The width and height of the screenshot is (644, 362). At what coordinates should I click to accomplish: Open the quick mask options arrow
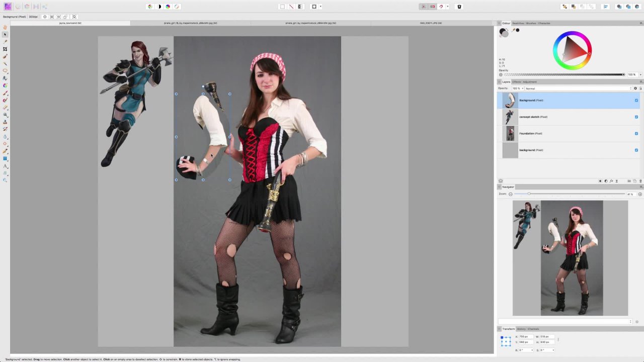[x=320, y=7]
